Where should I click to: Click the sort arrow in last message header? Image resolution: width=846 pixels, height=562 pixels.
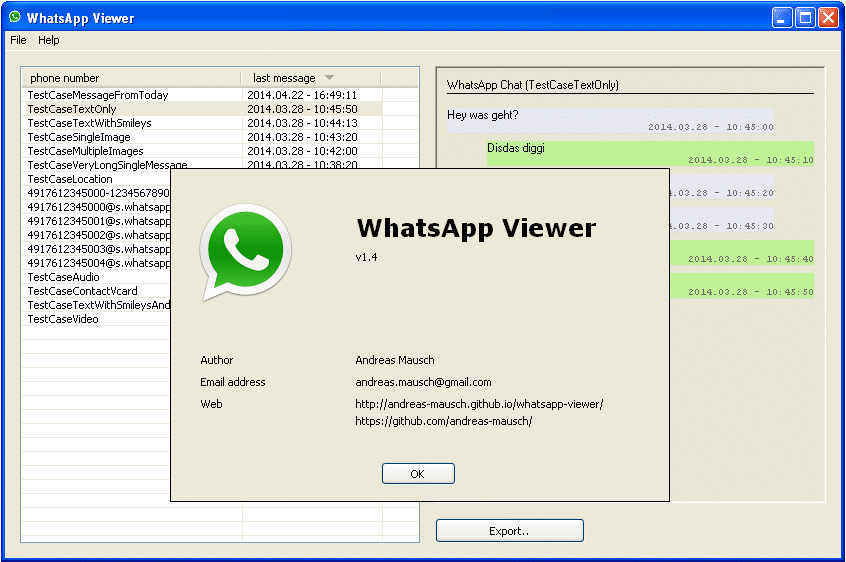click(x=330, y=78)
